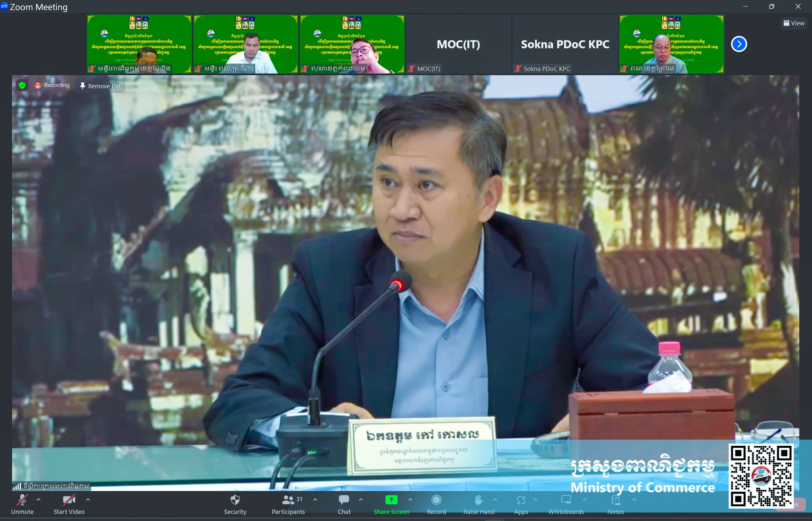
Task: Expand video options arrow beside Start Video
Action: [88, 500]
